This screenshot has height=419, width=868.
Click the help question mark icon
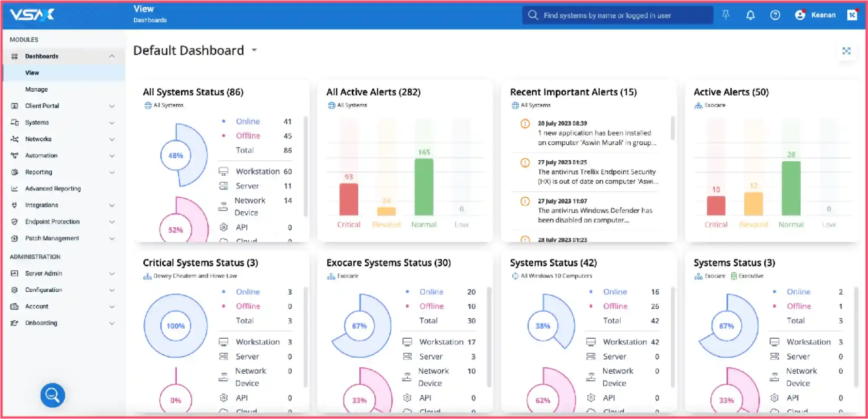click(776, 15)
